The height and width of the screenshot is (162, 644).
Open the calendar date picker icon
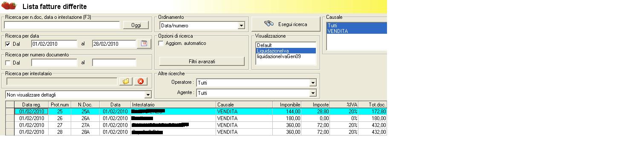coord(144,44)
